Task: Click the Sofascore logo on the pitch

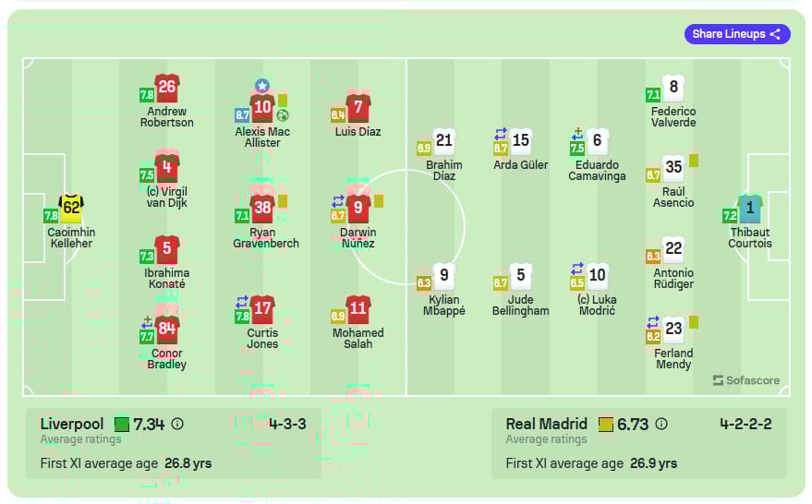Action: 746,380
